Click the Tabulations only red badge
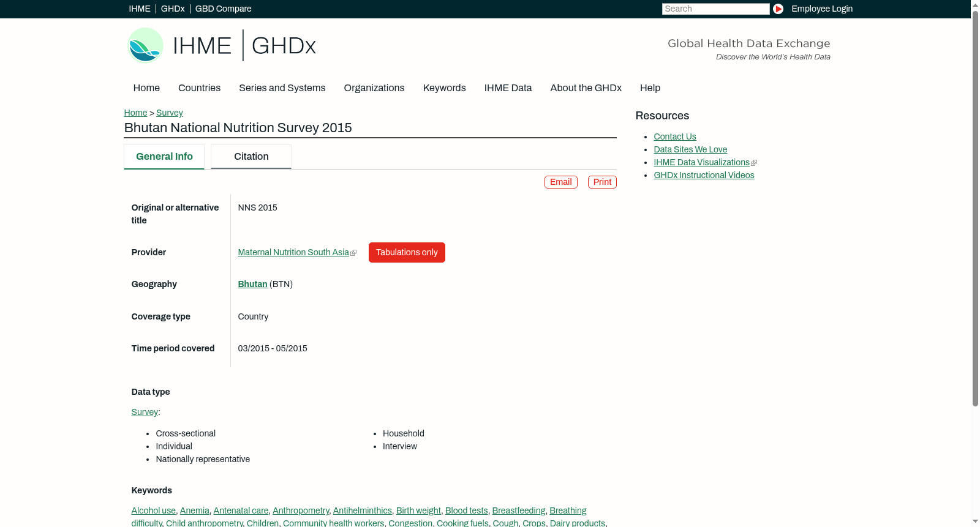This screenshot has width=980, height=527. (407, 252)
